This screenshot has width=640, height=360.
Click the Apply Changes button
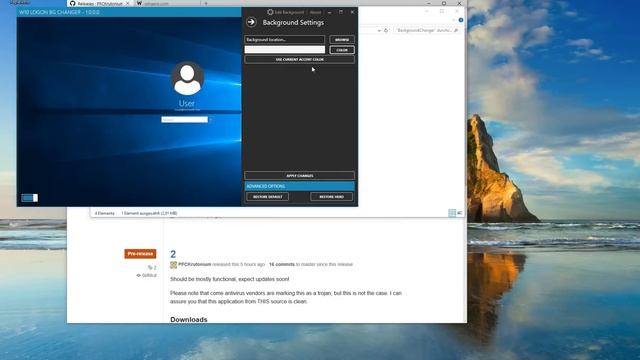tap(300, 176)
